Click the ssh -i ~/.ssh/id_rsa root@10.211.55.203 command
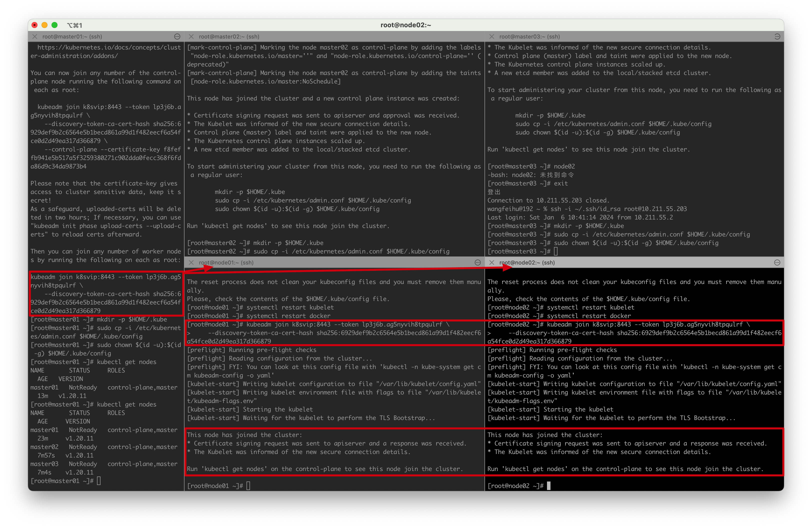 click(x=618, y=209)
